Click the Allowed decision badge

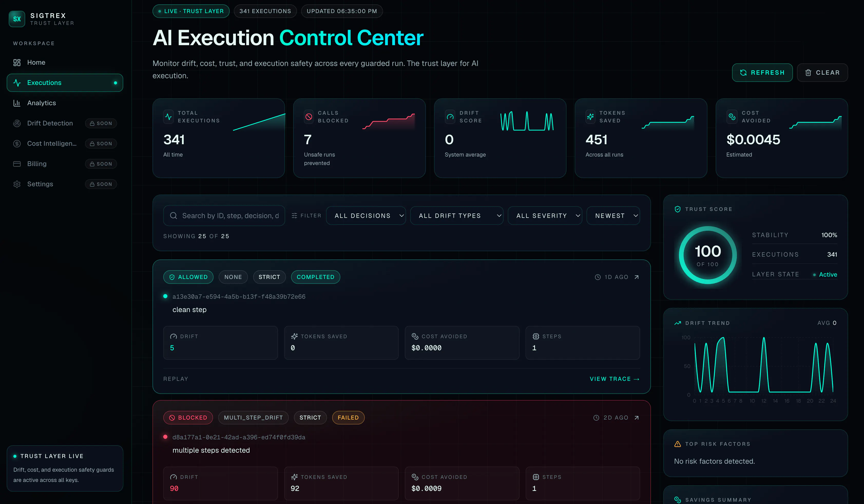tap(188, 277)
